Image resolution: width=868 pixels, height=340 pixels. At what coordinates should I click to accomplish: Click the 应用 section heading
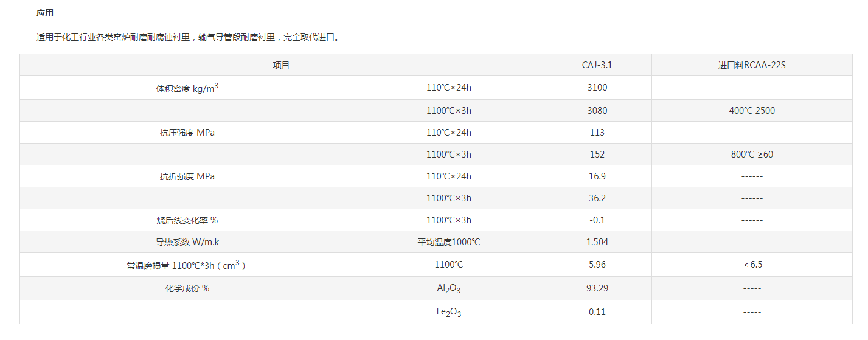[45, 13]
